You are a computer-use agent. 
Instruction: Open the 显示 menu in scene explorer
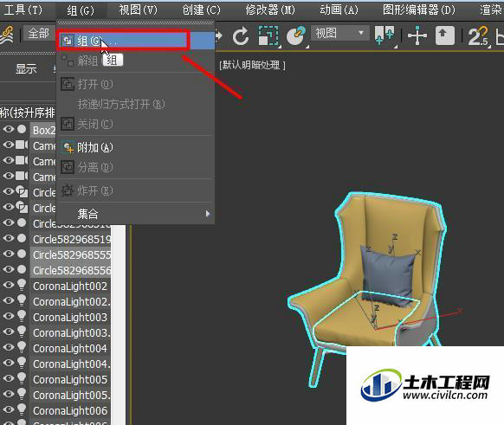[26, 68]
